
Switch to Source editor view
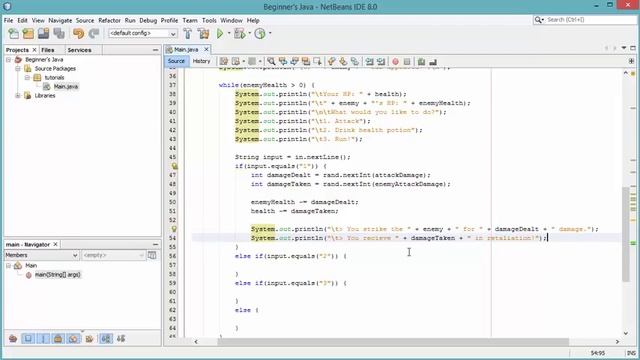pos(176,61)
